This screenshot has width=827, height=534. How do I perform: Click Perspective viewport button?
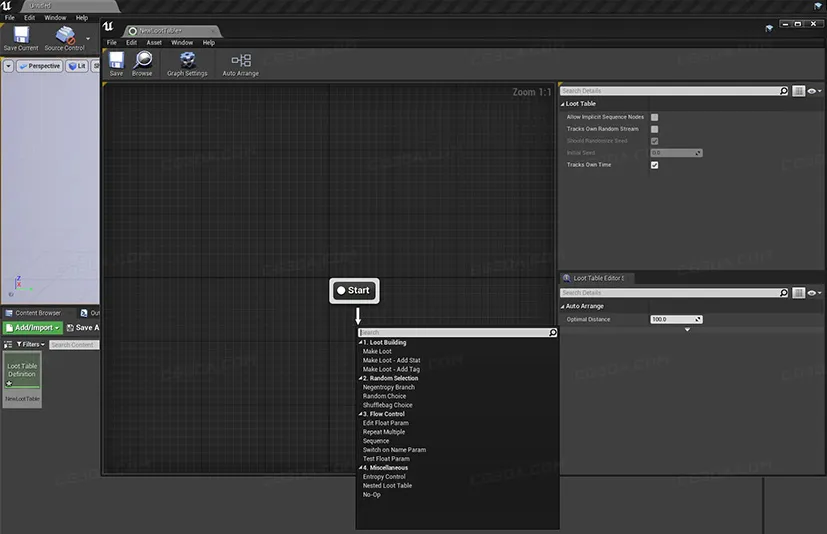click(x=40, y=66)
